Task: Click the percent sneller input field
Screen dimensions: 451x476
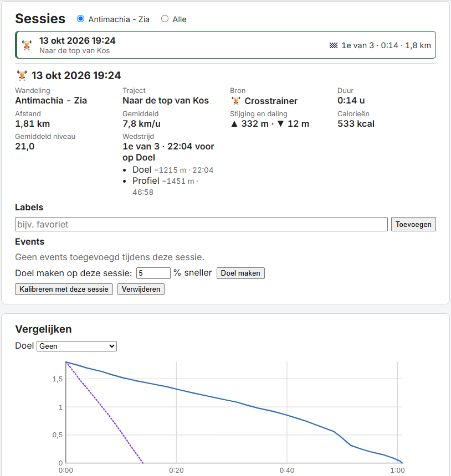Action: click(153, 273)
